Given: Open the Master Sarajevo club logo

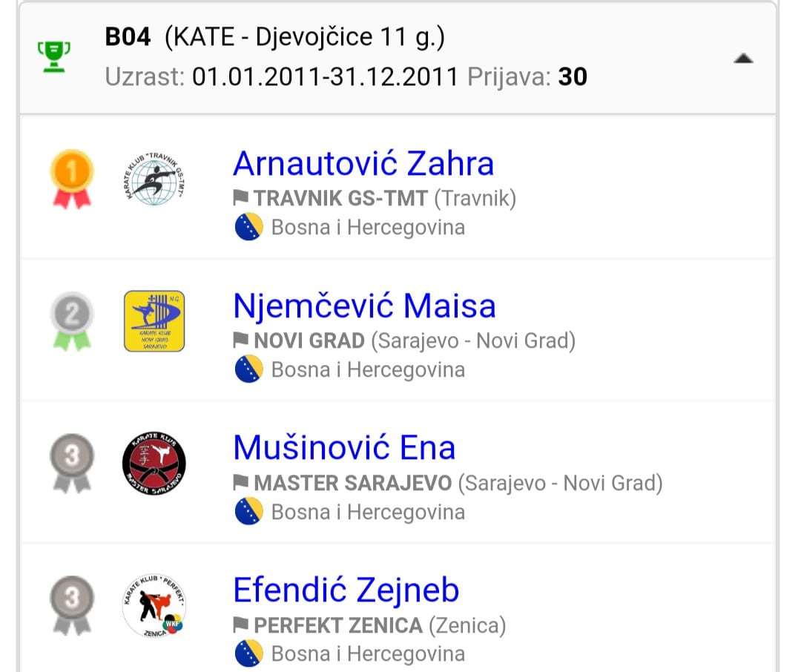Looking at the screenshot, I should point(154,463).
